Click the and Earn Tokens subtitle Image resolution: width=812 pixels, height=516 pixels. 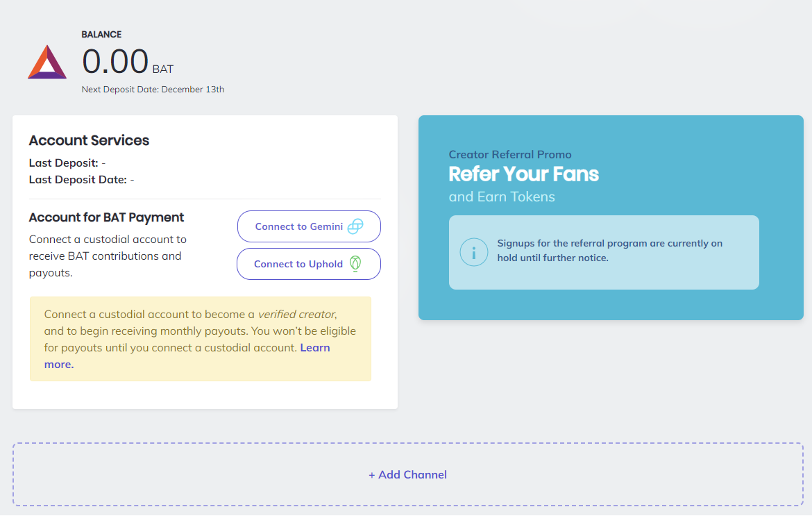click(502, 197)
